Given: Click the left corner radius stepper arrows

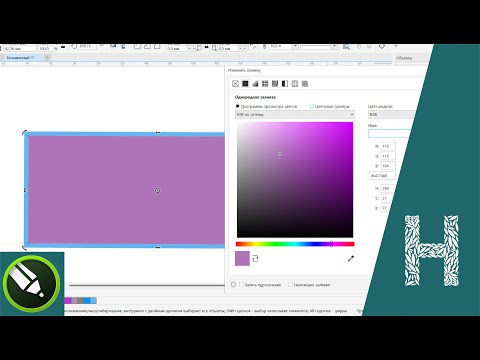Looking at the screenshot, I should [191, 48].
